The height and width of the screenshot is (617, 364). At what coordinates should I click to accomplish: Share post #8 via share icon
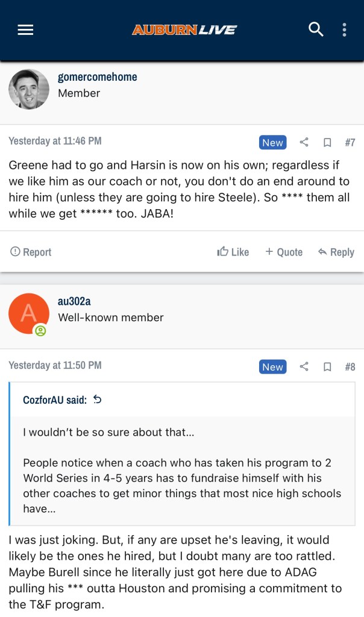[304, 366]
